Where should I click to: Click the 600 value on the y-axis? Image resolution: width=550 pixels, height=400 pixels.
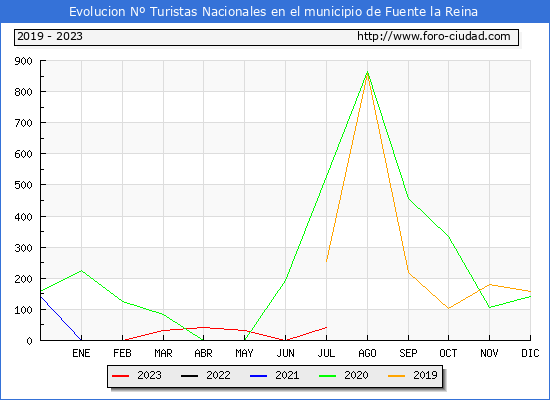(x=24, y=154)
